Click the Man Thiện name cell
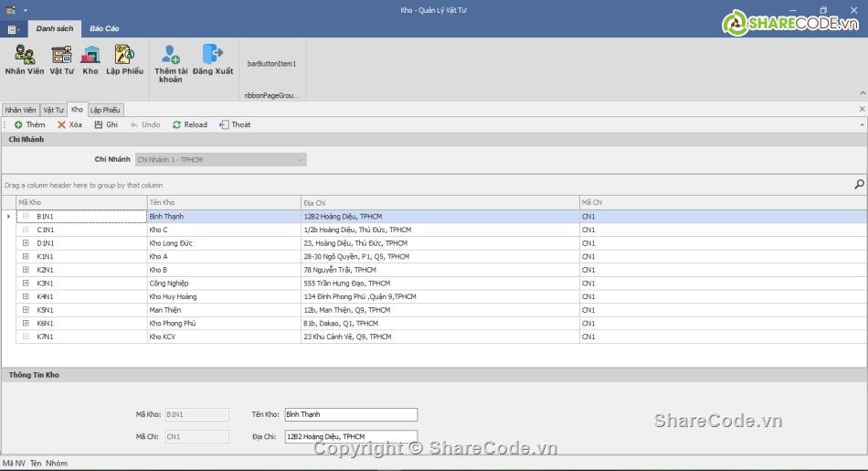This screenshot has height=471, width=868. pos(224,310)
